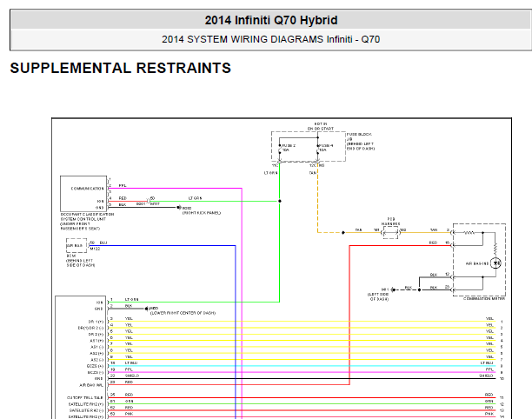The height and width of the screenshot is (419, 532).
Task: Click the 'LEFT SIDE OF DASH' ground label
Action: 378,296
